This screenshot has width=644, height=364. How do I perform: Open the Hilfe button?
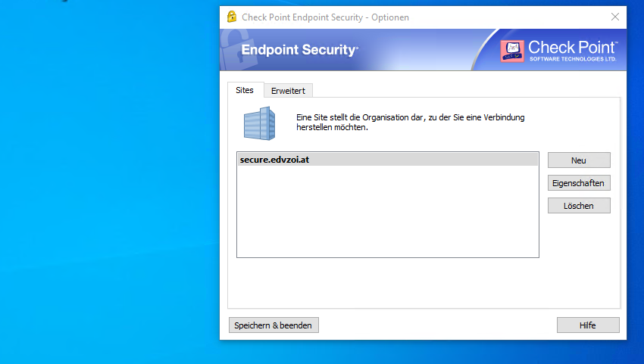pos(588,325)
